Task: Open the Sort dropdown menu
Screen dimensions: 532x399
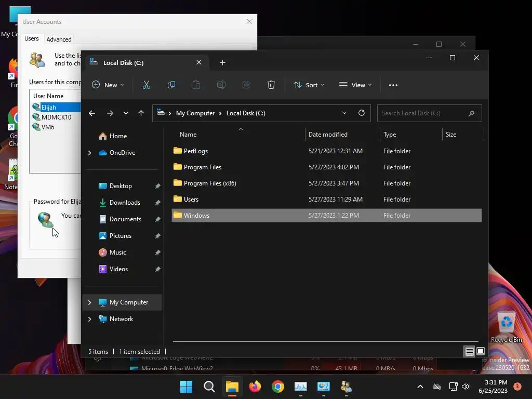Action: coord(309,85)
